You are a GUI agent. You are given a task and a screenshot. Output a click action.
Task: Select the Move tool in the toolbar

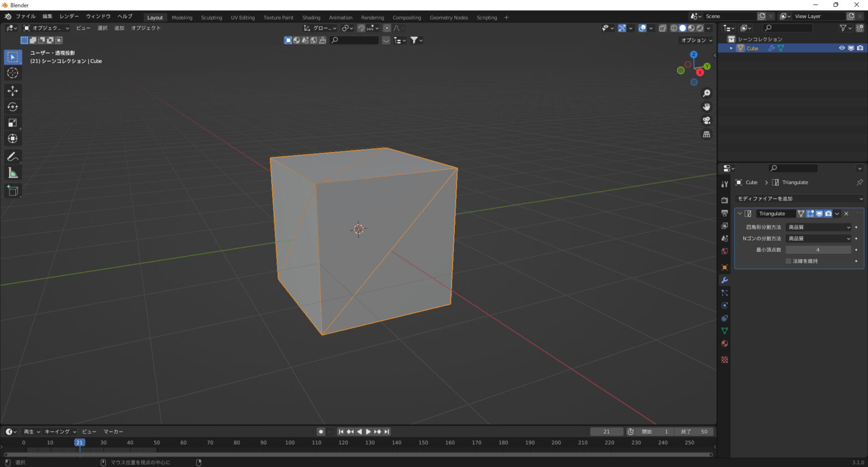coord(12,90)
